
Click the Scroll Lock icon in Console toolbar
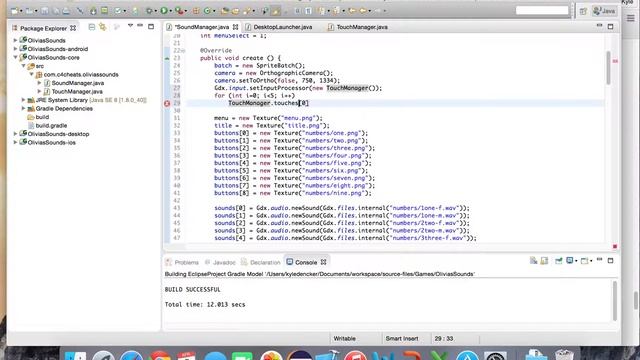tap(544, 261)
